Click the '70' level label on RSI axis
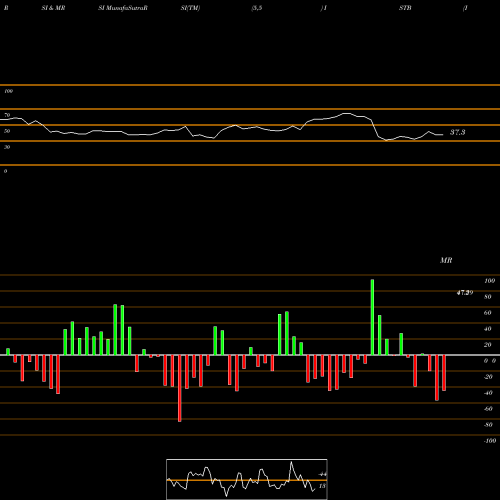Viewport: 500px width, 500px height. point(7,115)
